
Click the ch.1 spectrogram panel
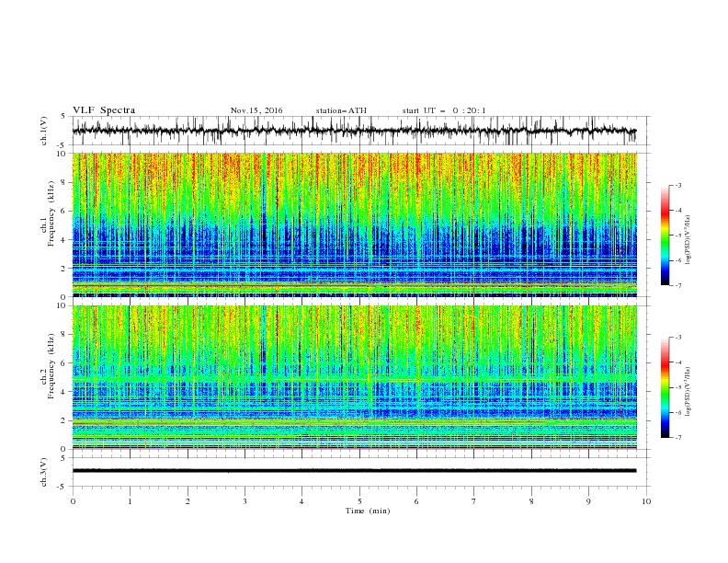point(354,224)
